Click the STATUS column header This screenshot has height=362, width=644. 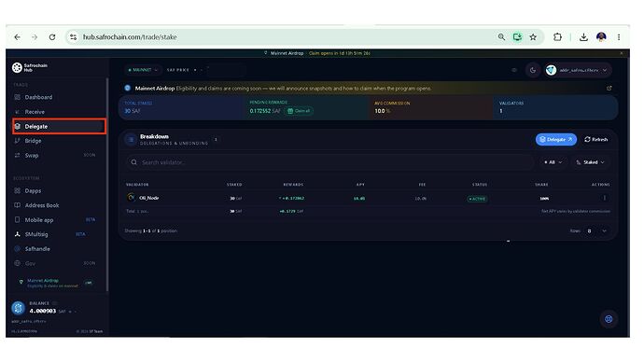tap(480, 185)
